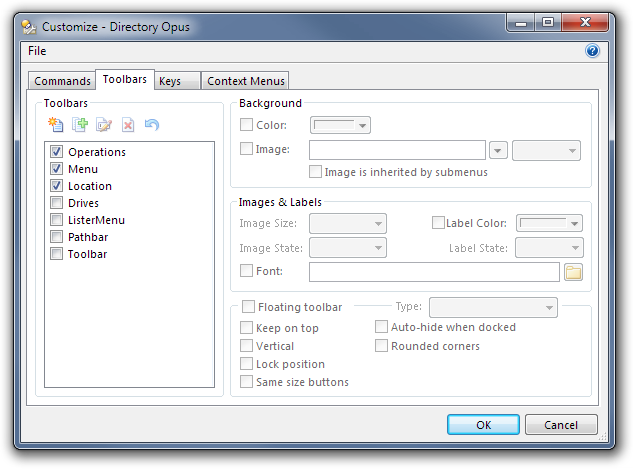Open the image mode dropdown right of Image field
Image resolution: width=633 pixels, height=469 pixels.
point(546,151)
